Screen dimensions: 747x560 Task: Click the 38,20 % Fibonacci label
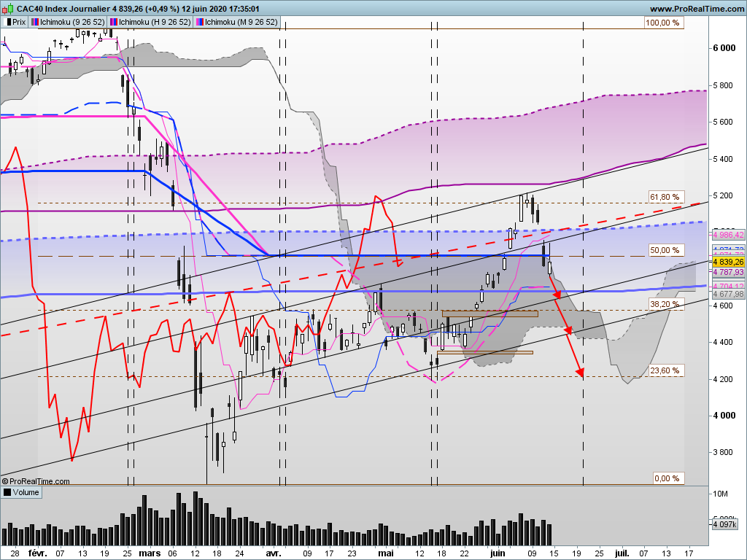[x=665, y=304]
